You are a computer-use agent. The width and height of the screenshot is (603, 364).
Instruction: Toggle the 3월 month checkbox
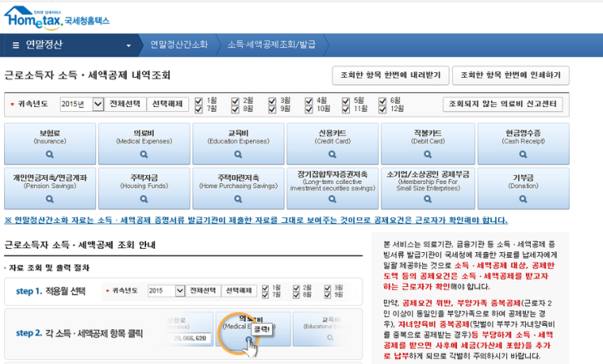[x=272, y=101]
